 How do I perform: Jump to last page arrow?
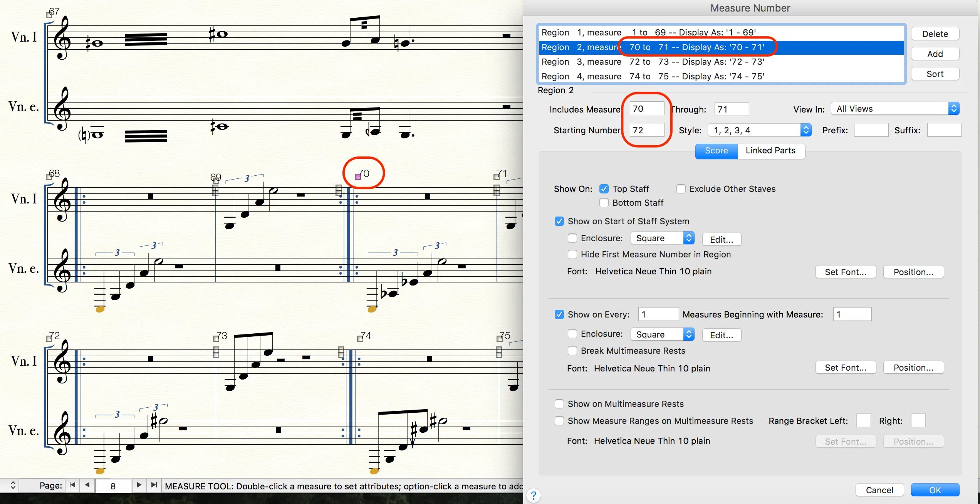click(x=154, y=485)
